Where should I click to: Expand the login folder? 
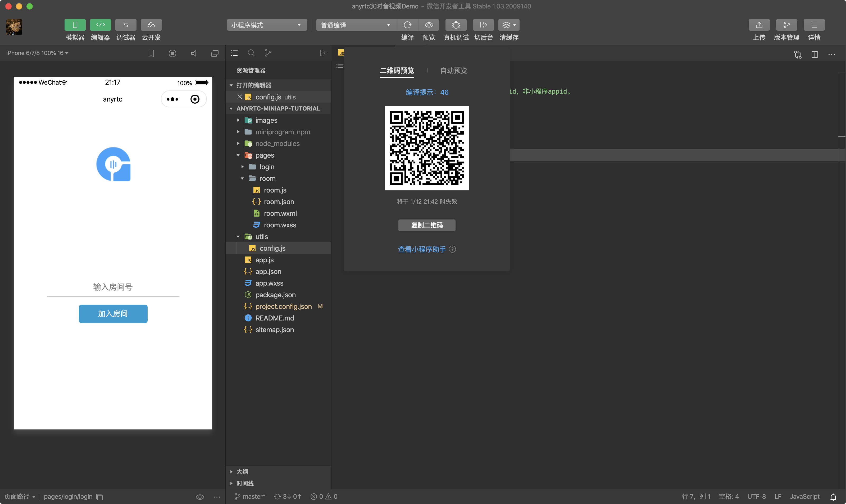point(279,167)
